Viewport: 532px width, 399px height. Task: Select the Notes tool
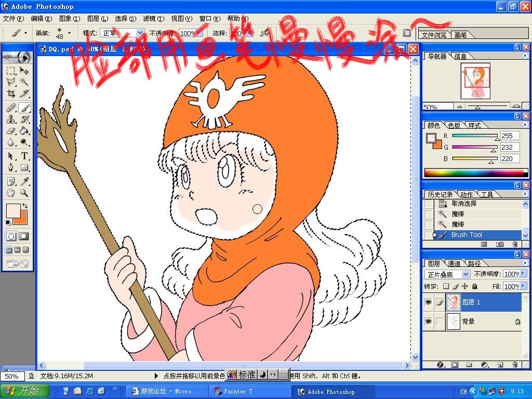(x=11, y=181)
